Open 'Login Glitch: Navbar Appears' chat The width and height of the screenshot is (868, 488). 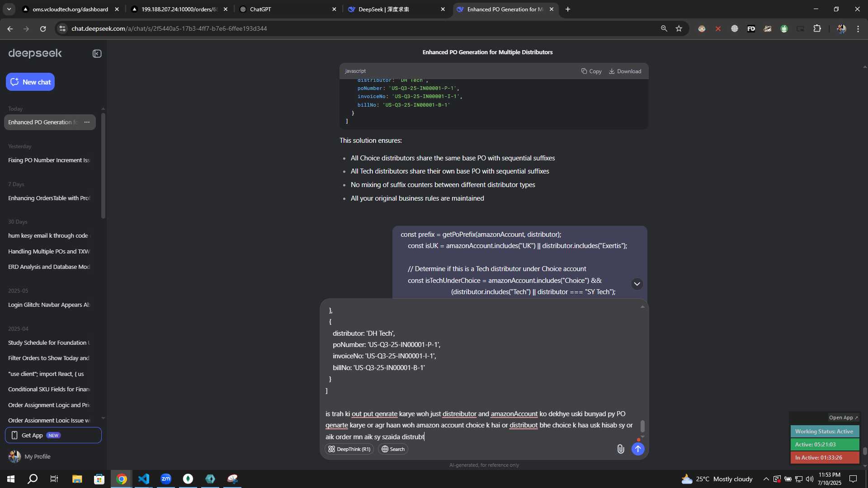click(x=49, y=305)
